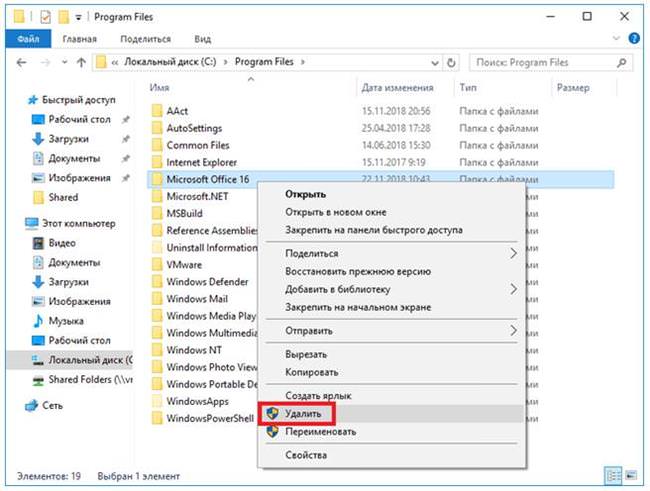Choose Закрепить на панели быстрого доступа

coord(392,230)
